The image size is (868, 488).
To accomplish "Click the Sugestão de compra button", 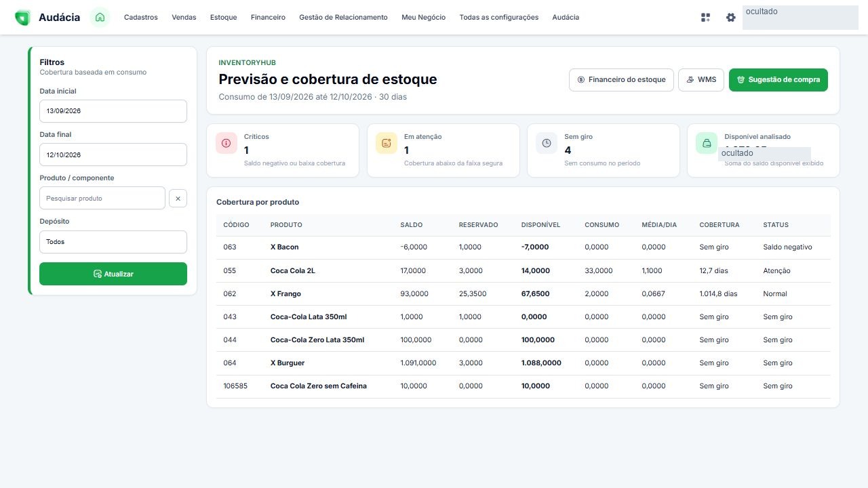I will [x=778, y=80].
